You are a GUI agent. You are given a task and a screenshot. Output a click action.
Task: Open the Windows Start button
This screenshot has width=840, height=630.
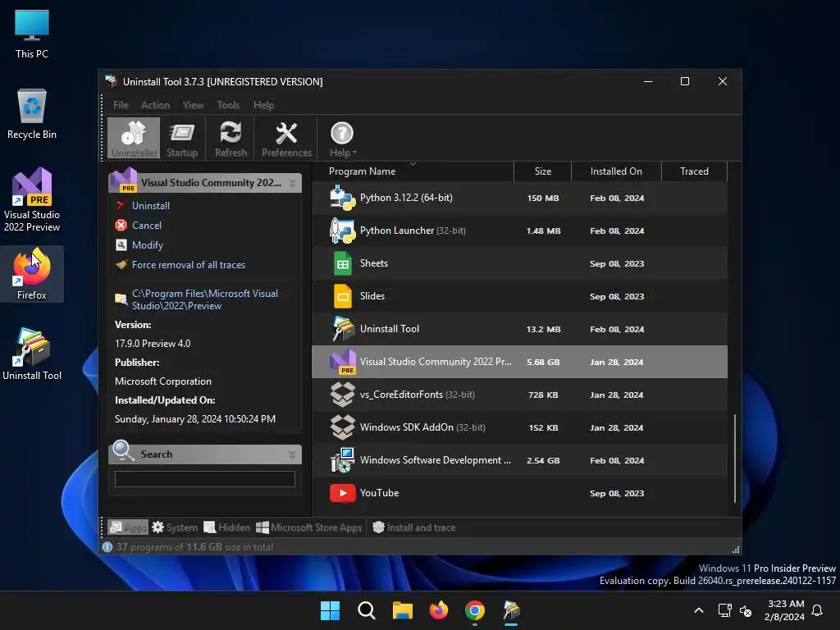coord(330,610)
